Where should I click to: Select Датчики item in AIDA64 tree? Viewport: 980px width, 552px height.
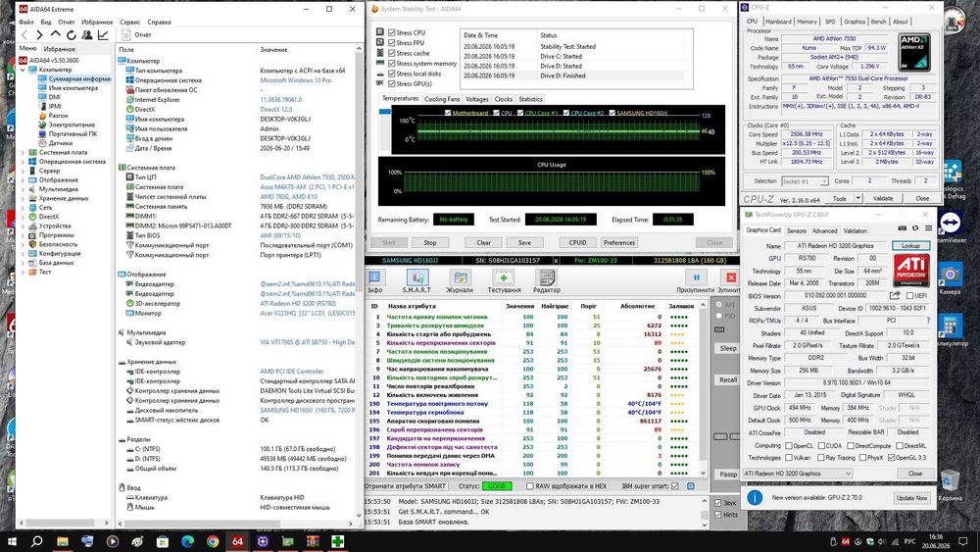[61, 143]
